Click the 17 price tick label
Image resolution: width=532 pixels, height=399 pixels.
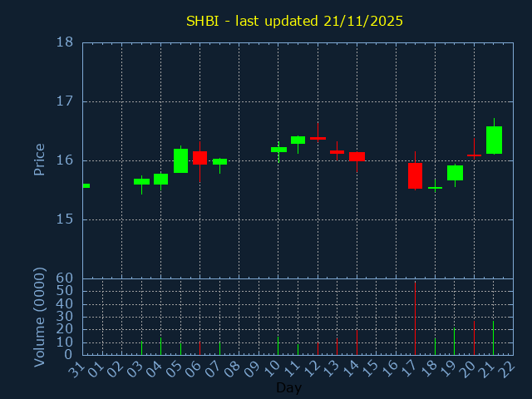click(64, 101)
